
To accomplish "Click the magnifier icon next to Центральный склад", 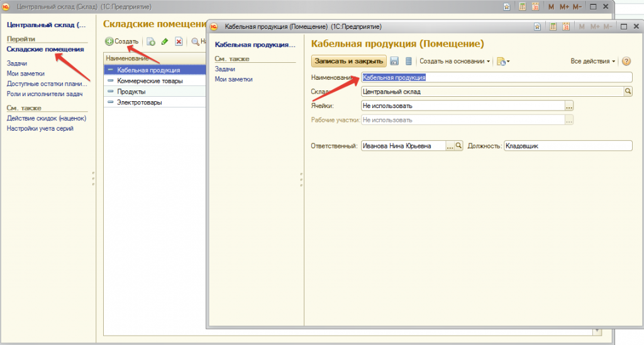I will pos(627,91).
